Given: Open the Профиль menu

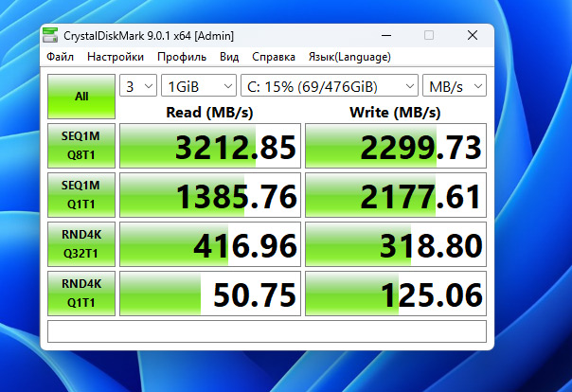Looking at the screenshot, I should click(x=182, y=57).
